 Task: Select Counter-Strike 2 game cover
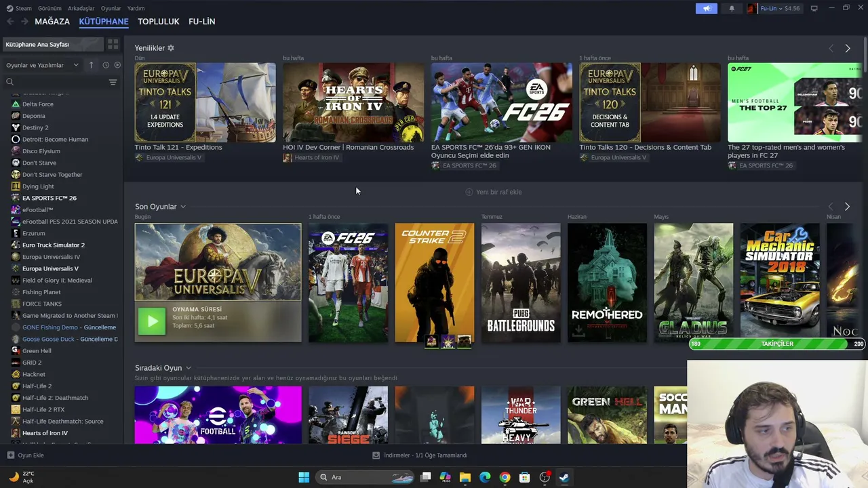pos(435,283)
